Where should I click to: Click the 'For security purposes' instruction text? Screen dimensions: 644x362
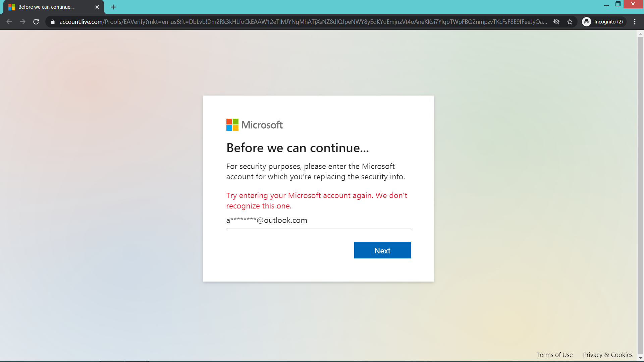[x=316, y=172]
